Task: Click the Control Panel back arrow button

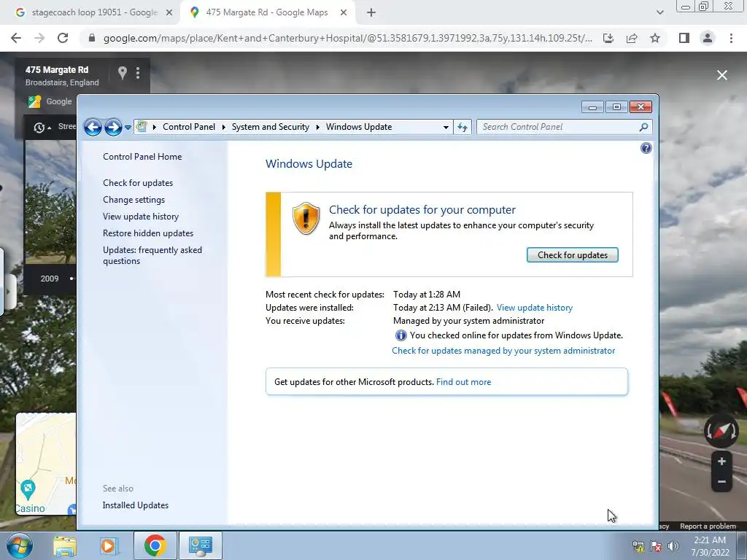Action: (x=93, y=127)
